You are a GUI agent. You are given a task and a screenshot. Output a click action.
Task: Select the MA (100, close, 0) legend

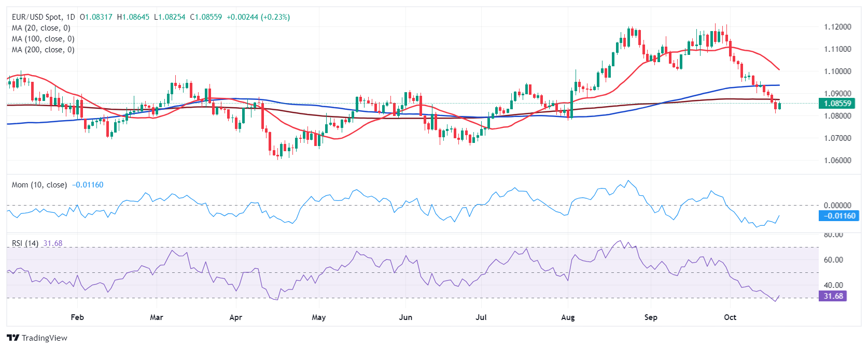pyautogui.click(x=43, y=39)
